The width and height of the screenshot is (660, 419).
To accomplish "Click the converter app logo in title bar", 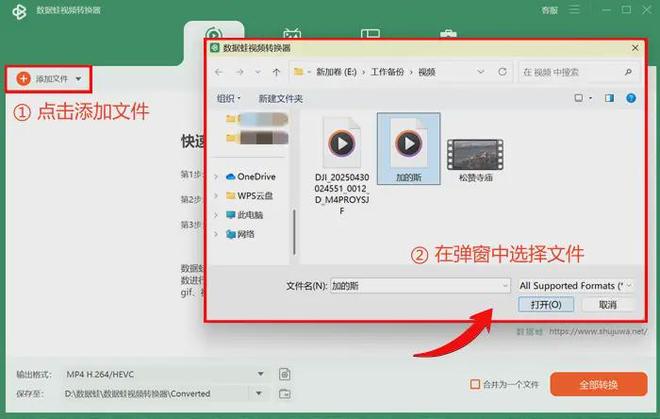I will pyautogui.click(x=19, y=11).
